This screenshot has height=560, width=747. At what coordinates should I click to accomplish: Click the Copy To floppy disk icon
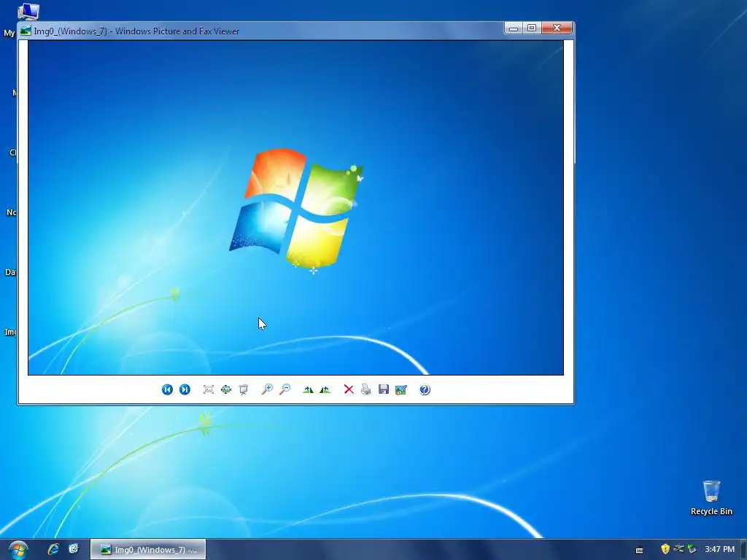[x=384, y=389]
